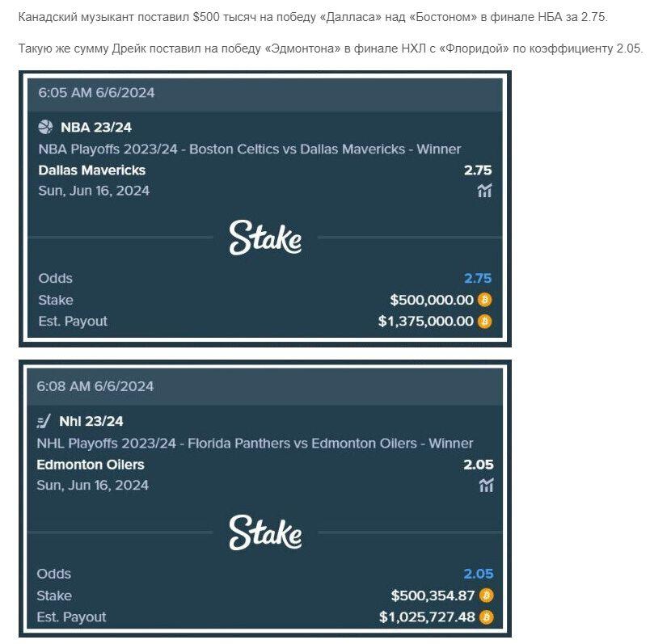Click the blue 2.75 odds value
Image resolution: width=650 pixels, height=644 pixels.
click(478, 278)
